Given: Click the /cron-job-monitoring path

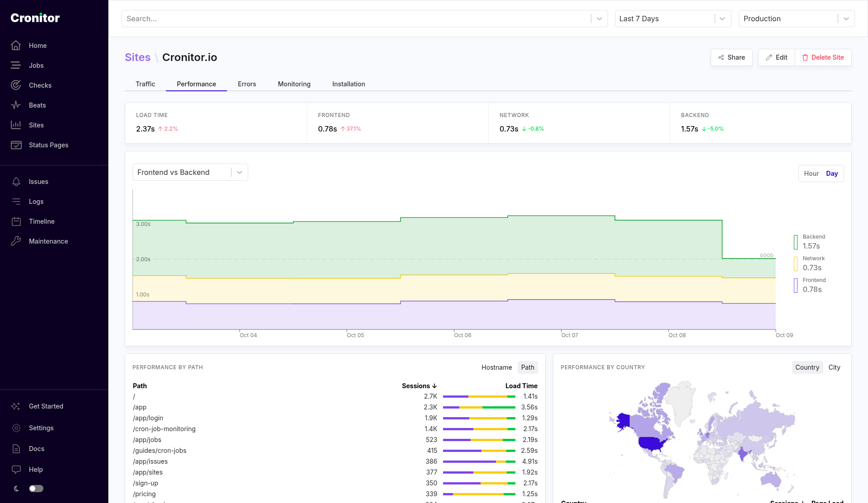Looking at the screenshot, I should (x=164, y=429).
